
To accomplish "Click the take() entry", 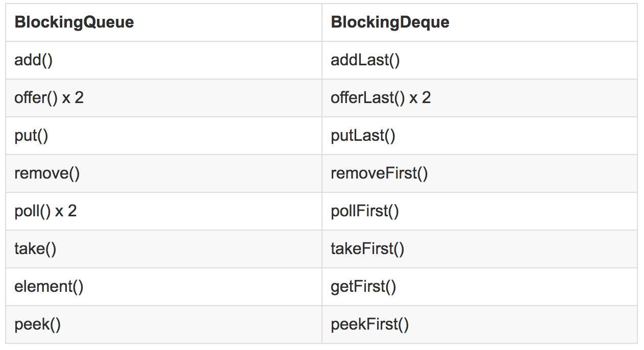I will pos(36,249).
